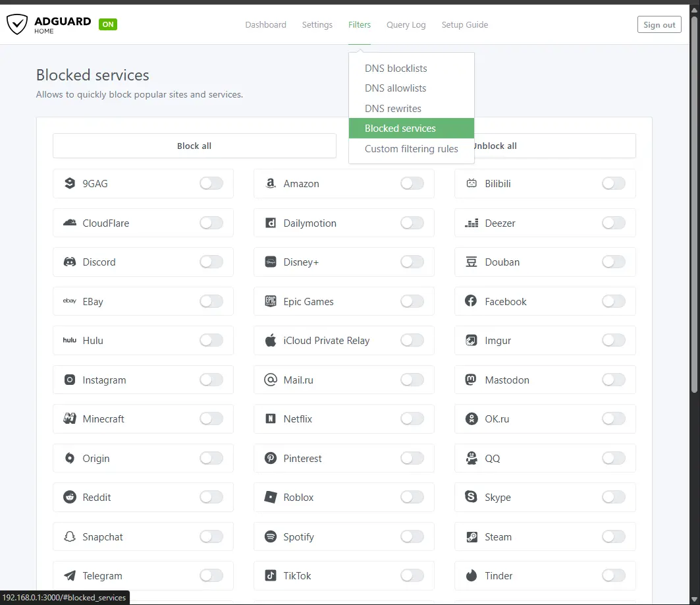Click the Epic Games icon

coord(271,301)
